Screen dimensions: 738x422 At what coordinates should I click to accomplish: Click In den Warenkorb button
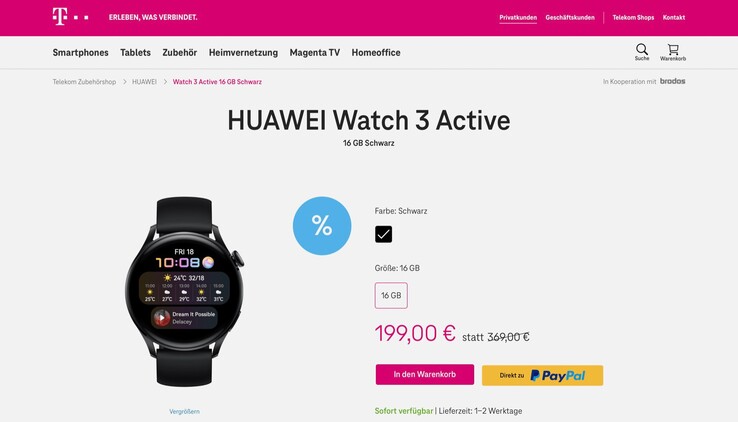(425, 374)
